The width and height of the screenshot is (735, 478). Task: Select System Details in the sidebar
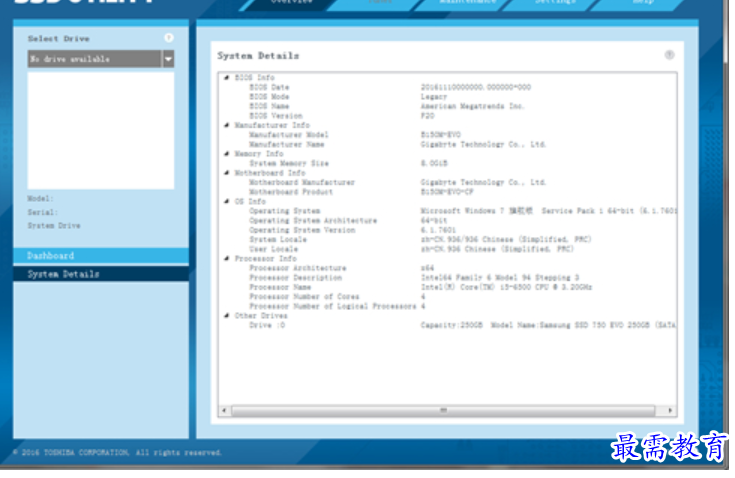coord(100,273)
